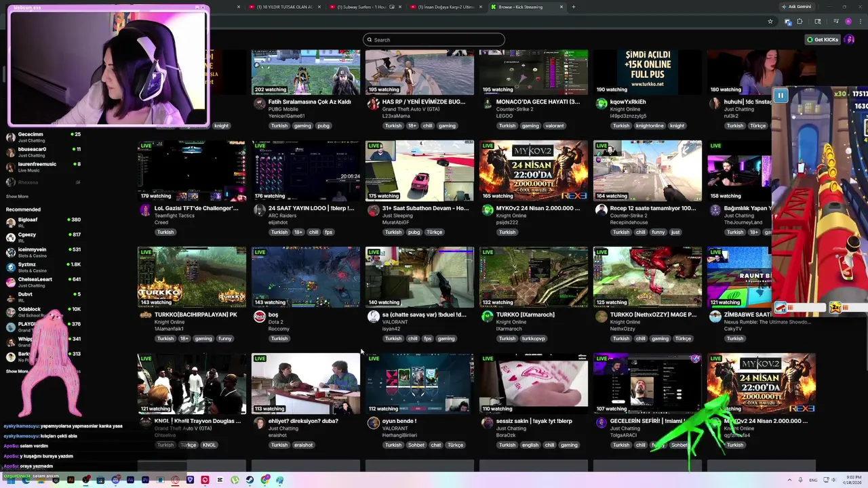Open a new browser tab
Screen dimensions: 868x488
pos(573,7)
